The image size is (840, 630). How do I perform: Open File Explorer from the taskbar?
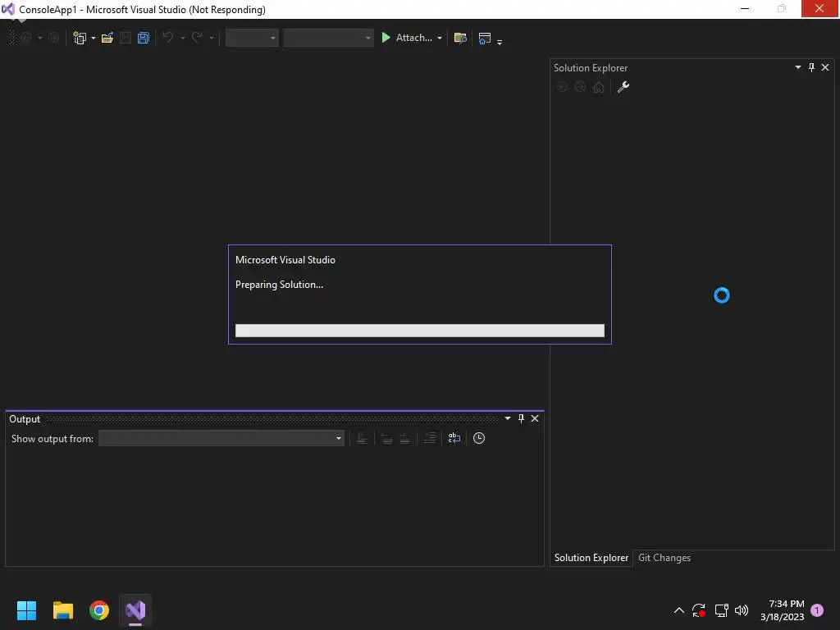click(x=62, y=610)
